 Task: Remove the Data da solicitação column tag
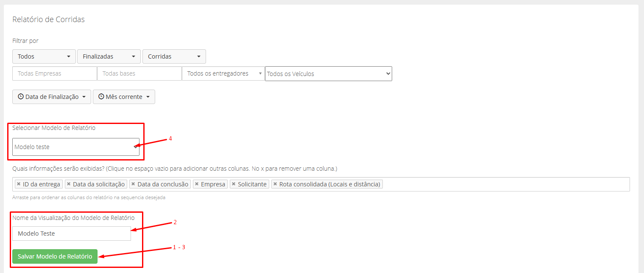coord(69,184)
